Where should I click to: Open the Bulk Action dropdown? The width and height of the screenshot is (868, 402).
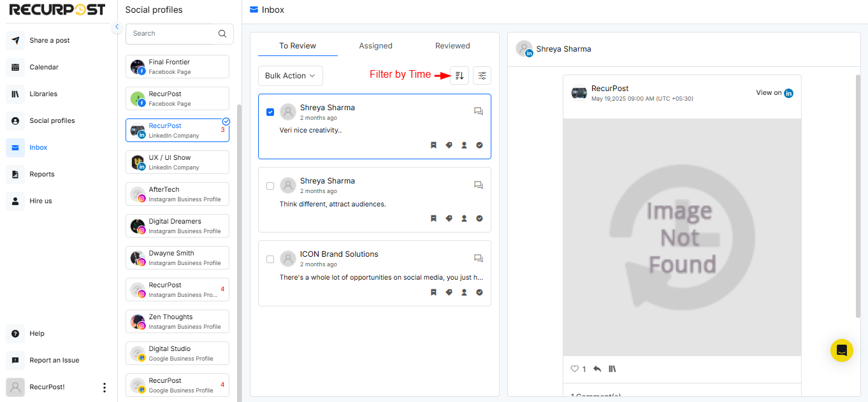291,76
